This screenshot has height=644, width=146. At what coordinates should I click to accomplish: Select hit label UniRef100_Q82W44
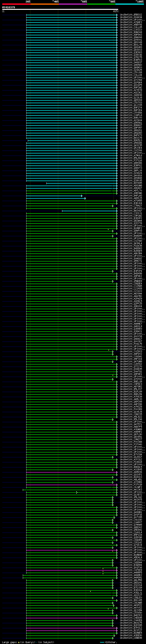[131, 221]
